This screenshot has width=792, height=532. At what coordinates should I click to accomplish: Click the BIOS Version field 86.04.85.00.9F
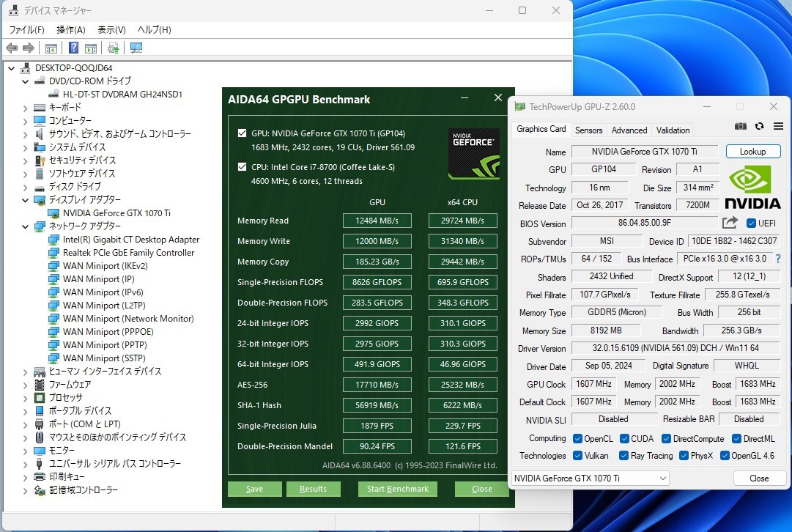[x=645, y=223]
